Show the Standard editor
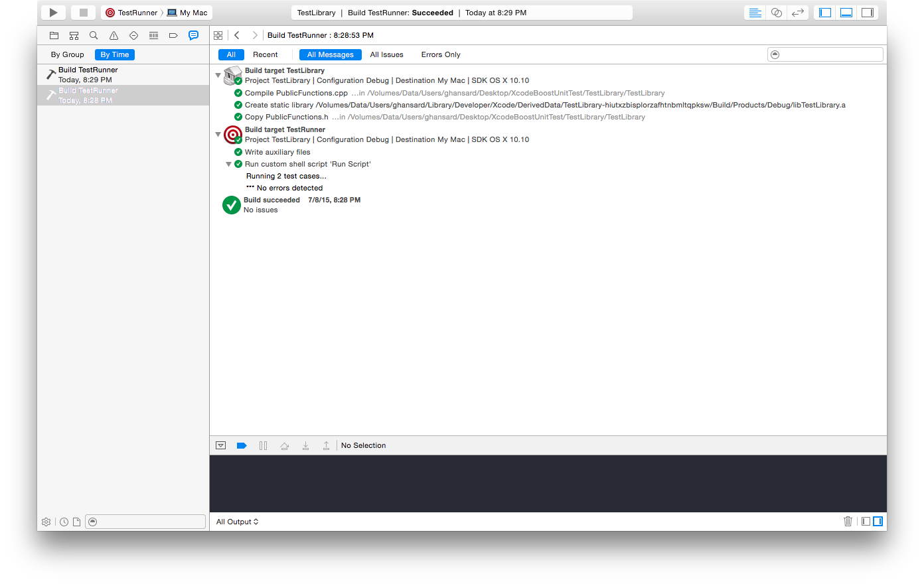Image resolution: width=924 pixels, height=584 pixels. pyautogui.click(x=755, y=13)
